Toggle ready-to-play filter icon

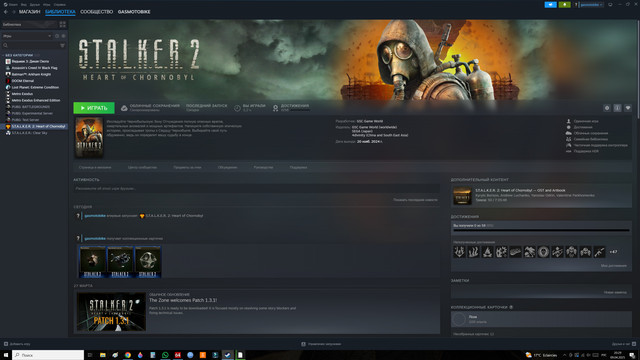(63, 36)
